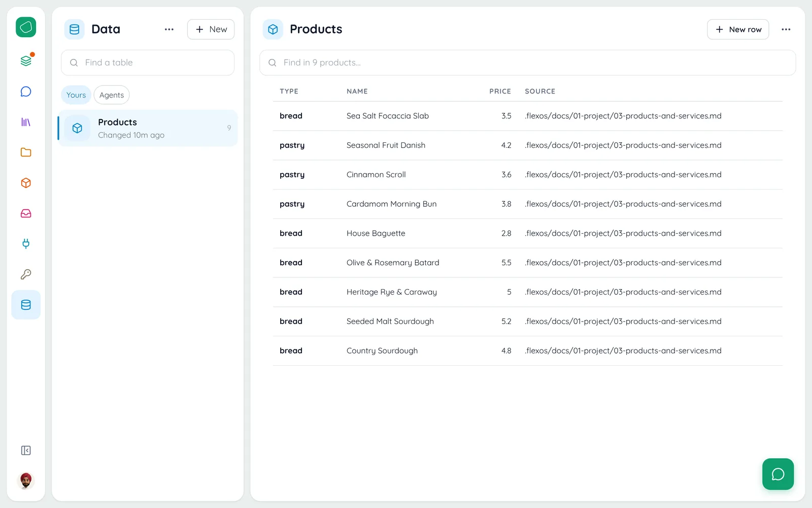
Task: Select the database Data sidebar icon
Action: coord(26,305)
